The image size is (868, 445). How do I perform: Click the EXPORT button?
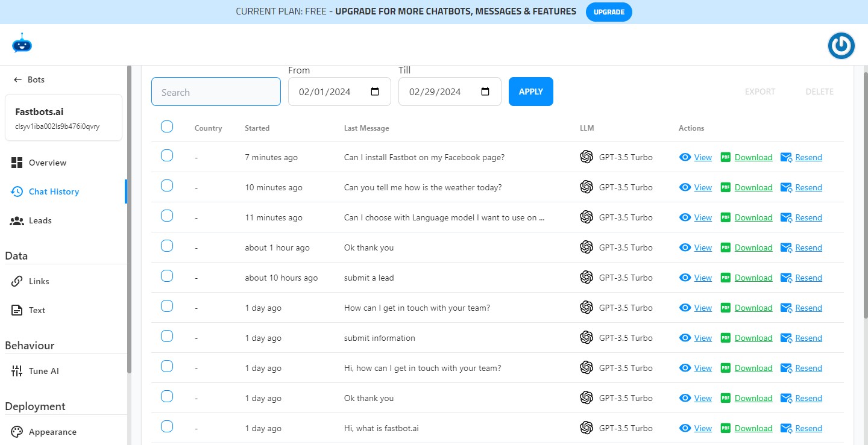760,92
